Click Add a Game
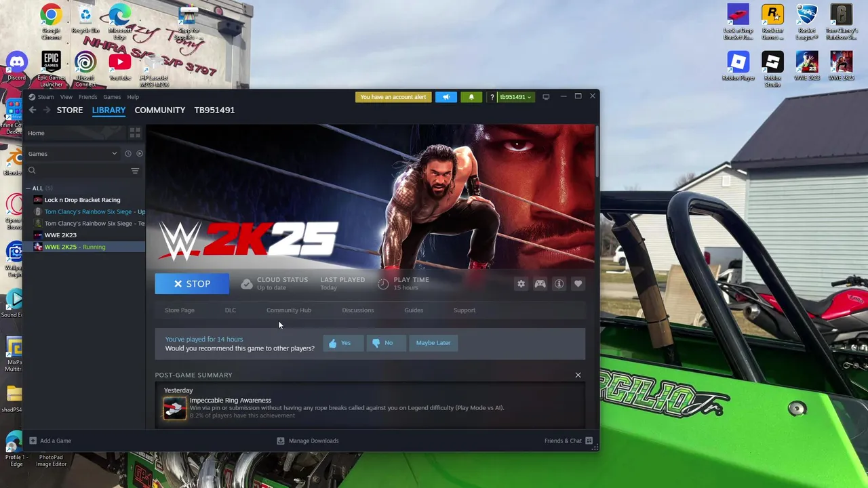 (x=50, y=441)
